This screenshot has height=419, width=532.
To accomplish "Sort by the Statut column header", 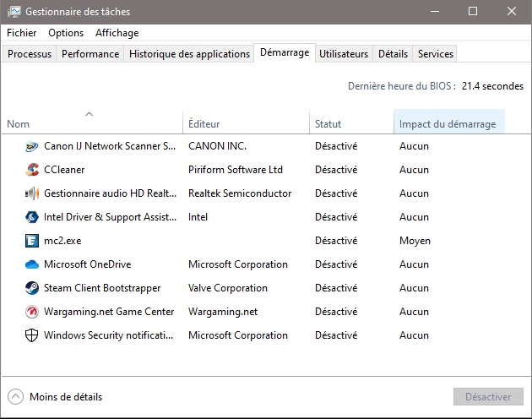I will pyautogui.click(x=351, y=121).
